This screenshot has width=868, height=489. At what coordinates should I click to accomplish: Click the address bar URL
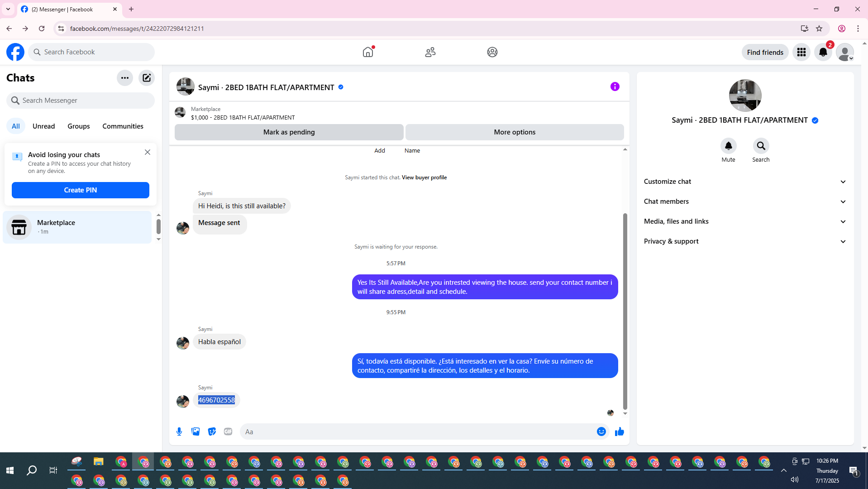click(137, 29)
